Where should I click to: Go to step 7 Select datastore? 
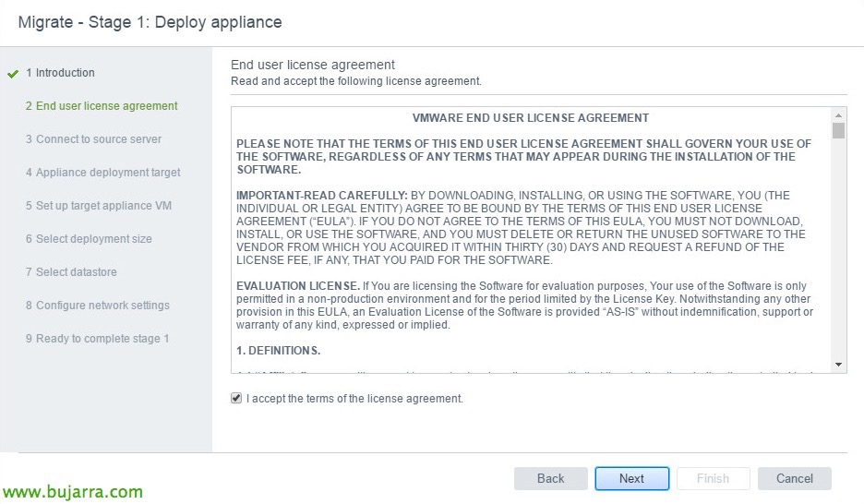click(x=71, y=272)
